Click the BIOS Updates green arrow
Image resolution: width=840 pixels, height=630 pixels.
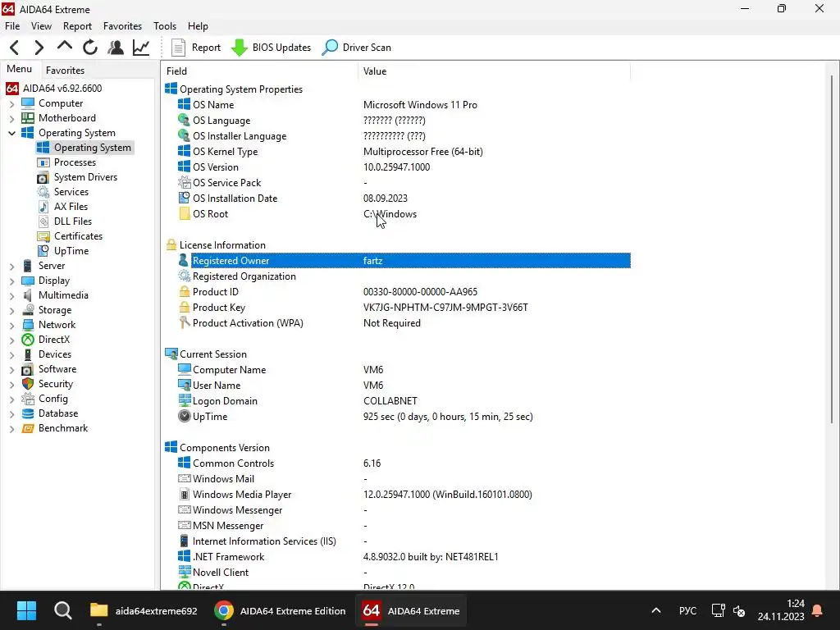tap(239, 48)
